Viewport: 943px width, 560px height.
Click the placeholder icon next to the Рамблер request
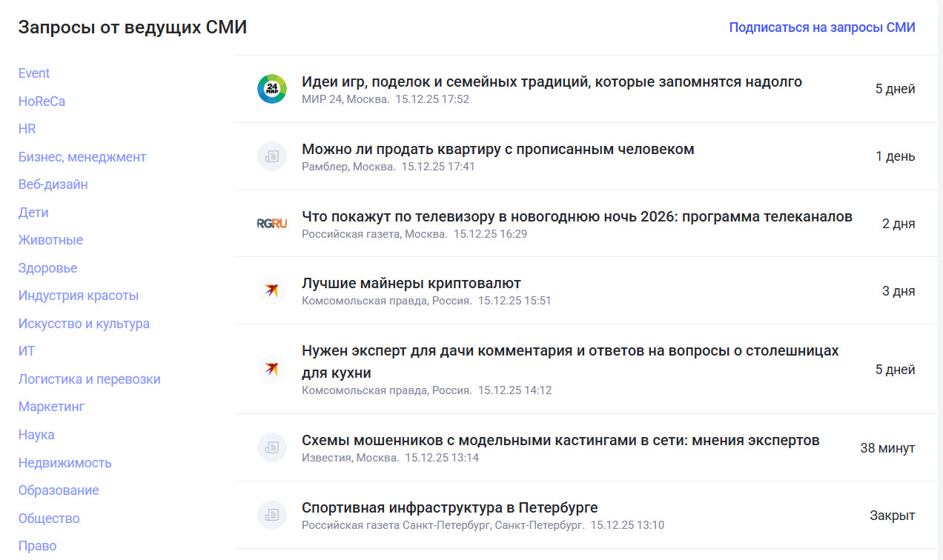click(x=272, y=156)
